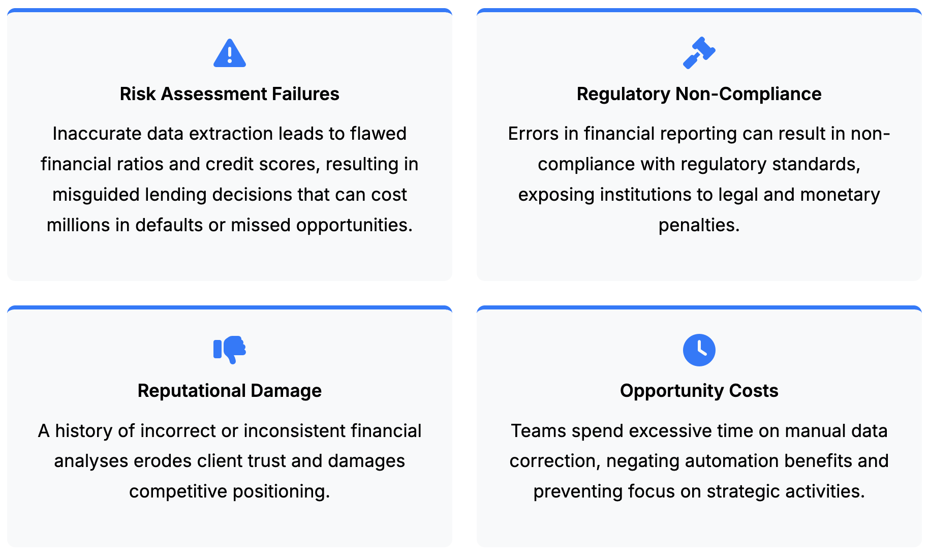Click the blue top bar of Opportunity Costs card

[699, 307]
